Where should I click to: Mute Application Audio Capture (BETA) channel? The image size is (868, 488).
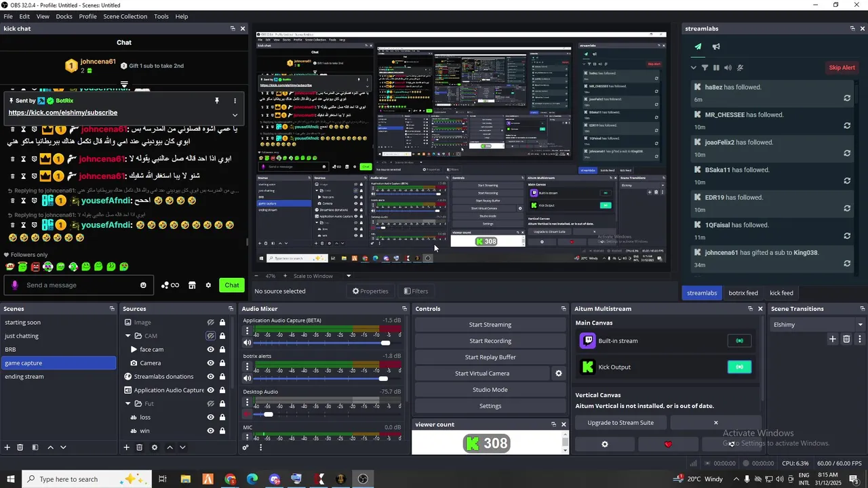(248, 343)
